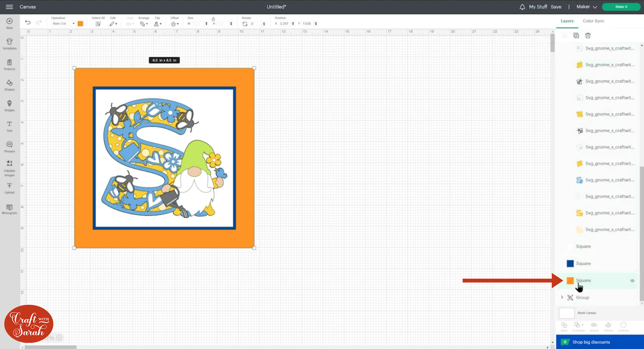644x349 pixels.
Task: Switch to the Layers tab
Action: point(567,21)
